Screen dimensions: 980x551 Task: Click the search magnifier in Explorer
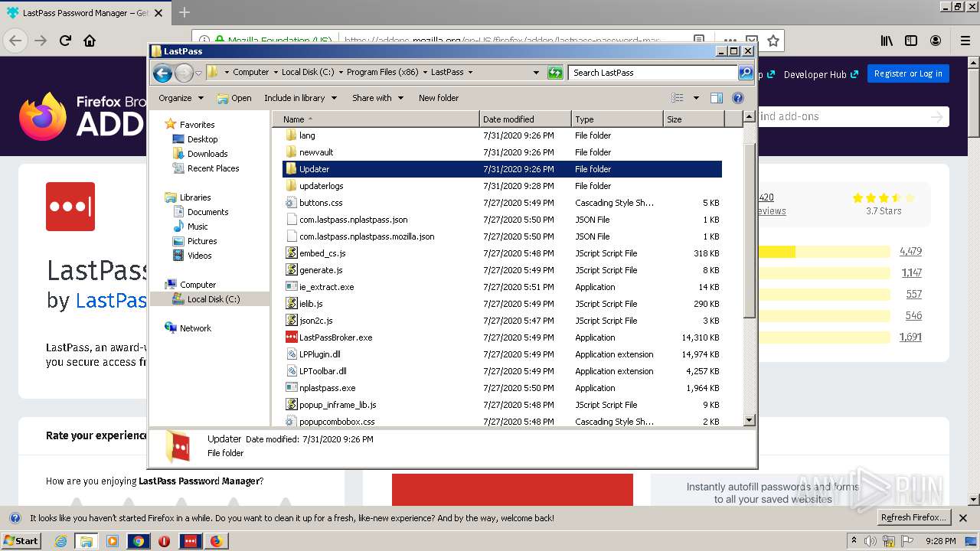(746, 73)
